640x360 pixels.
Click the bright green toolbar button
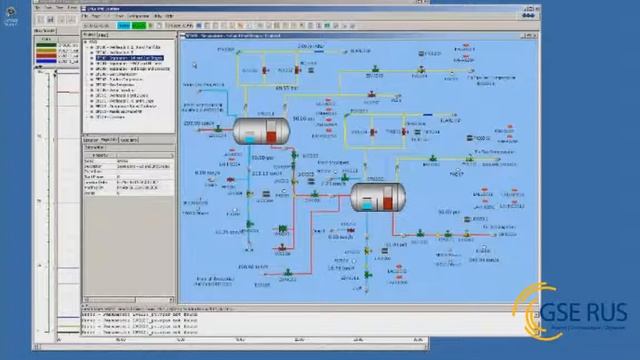click(139, 26)
